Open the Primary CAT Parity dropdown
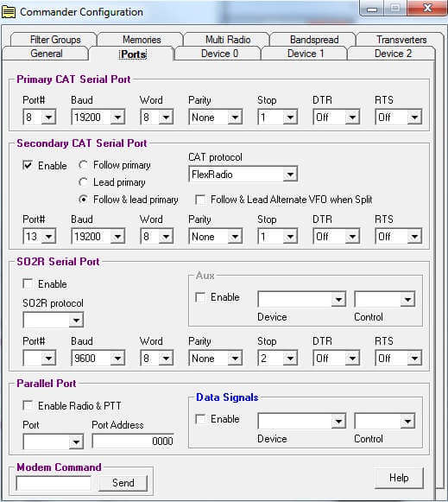The height and width of the screenshot is (502, 448). point(216,118)
